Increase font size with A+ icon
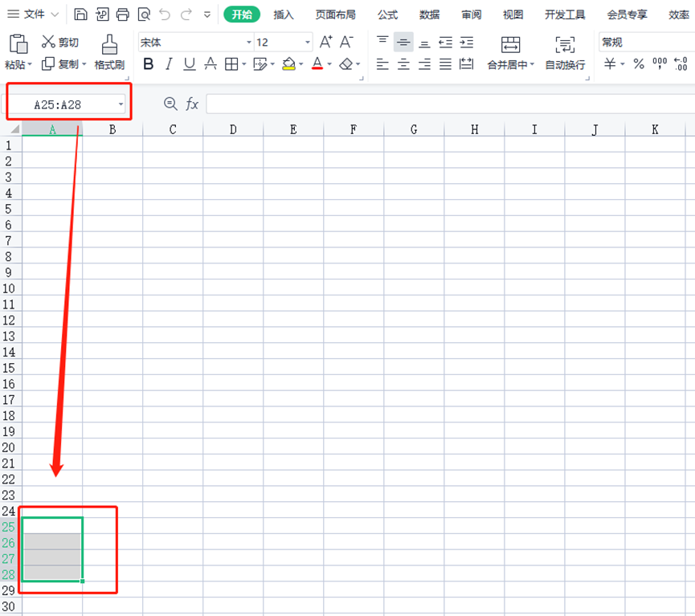 click(325, 42)
